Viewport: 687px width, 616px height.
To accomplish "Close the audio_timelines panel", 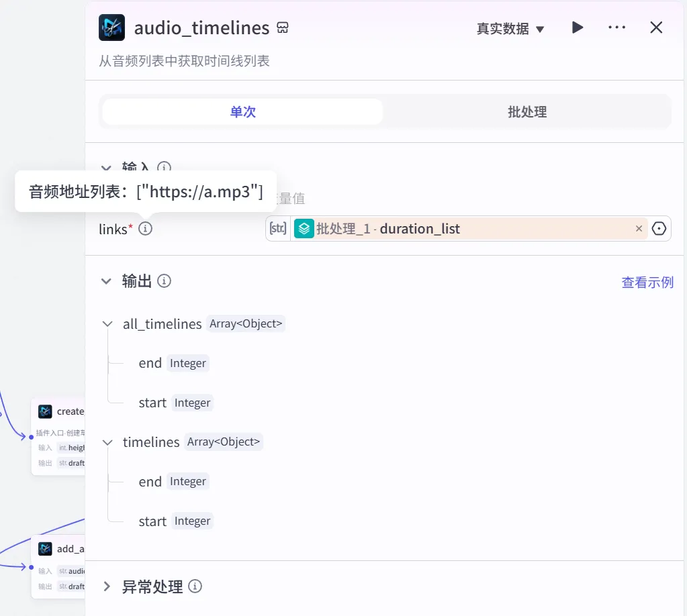I will (656, 28).
